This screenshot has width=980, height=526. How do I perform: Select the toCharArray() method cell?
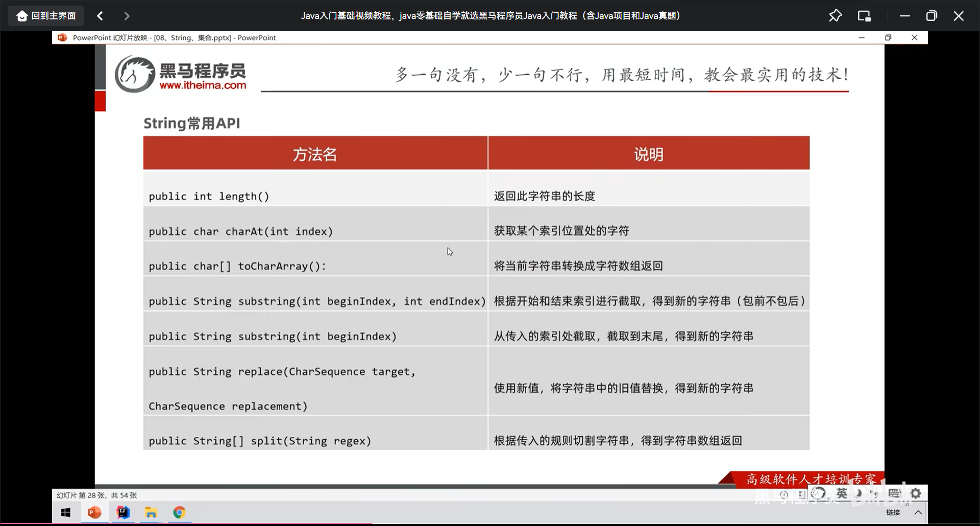(315, 259)
